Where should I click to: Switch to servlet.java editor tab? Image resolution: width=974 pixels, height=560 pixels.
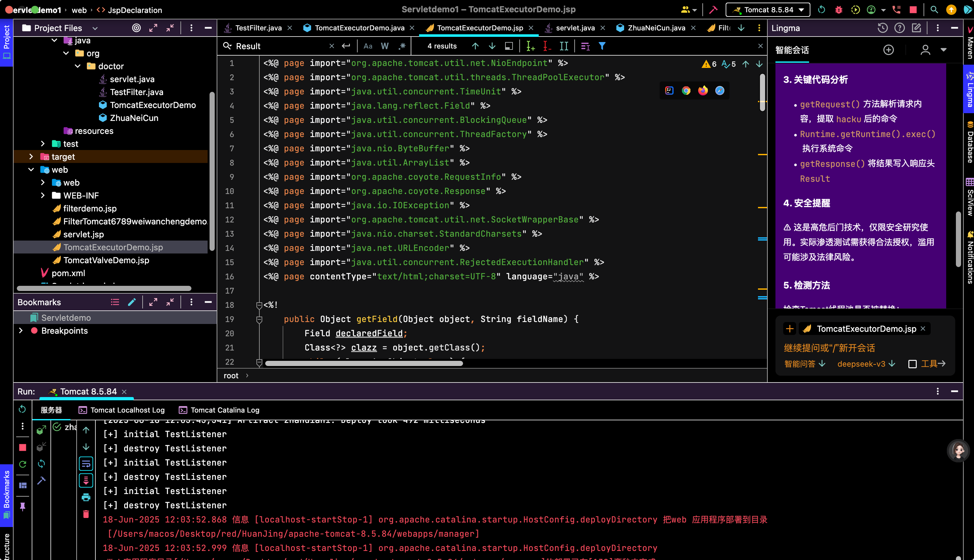click(x=575, y=28)
